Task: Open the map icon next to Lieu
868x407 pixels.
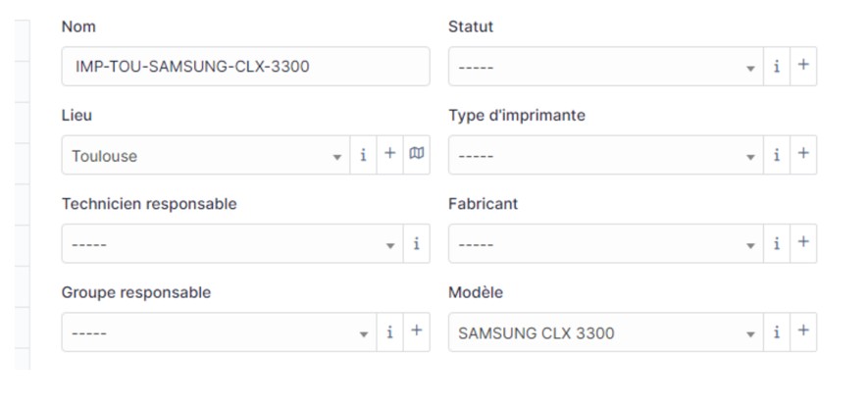Action: 417,155
